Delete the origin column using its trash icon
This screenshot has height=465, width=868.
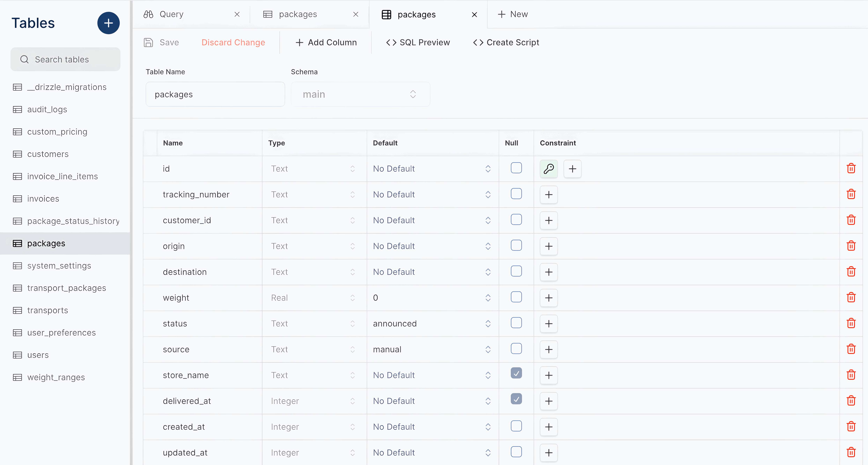click(851, 246)
